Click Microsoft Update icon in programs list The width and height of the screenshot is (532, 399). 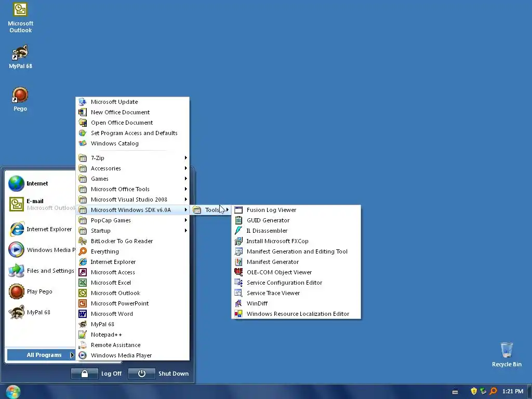(83, 102)
